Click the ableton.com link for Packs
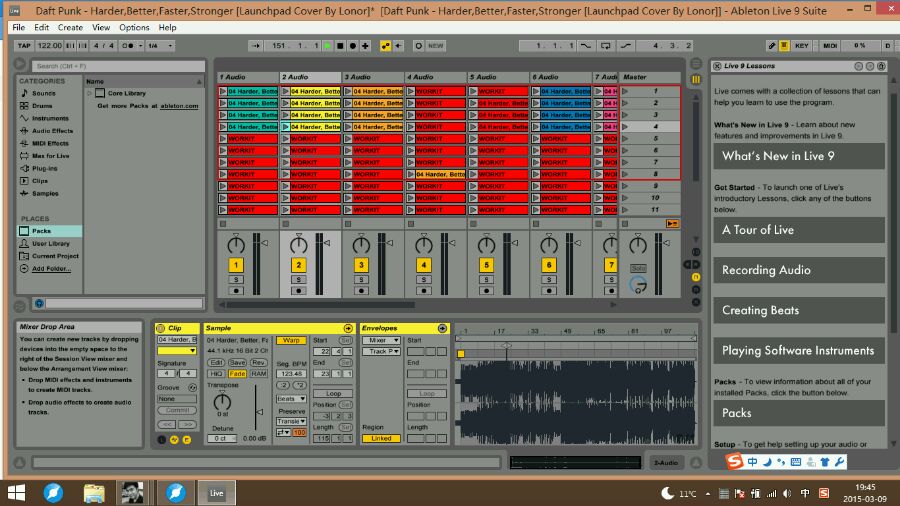 point(178,106)
